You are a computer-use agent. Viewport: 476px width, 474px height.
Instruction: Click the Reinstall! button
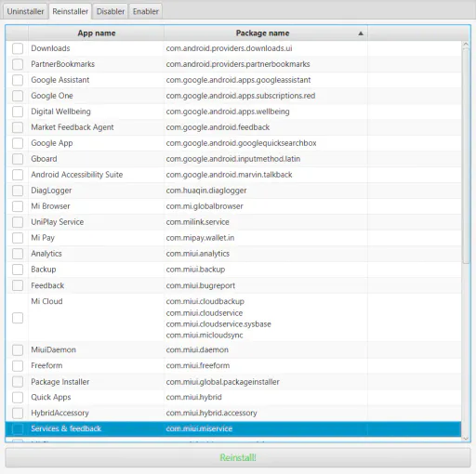pyautogui.click(x=238, y=457)
